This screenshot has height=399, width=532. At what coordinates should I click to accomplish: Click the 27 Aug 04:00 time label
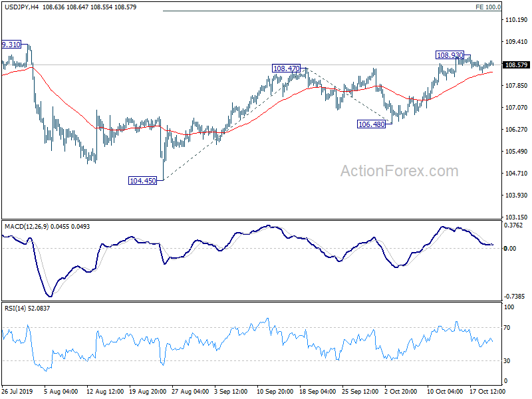(190, 392)
